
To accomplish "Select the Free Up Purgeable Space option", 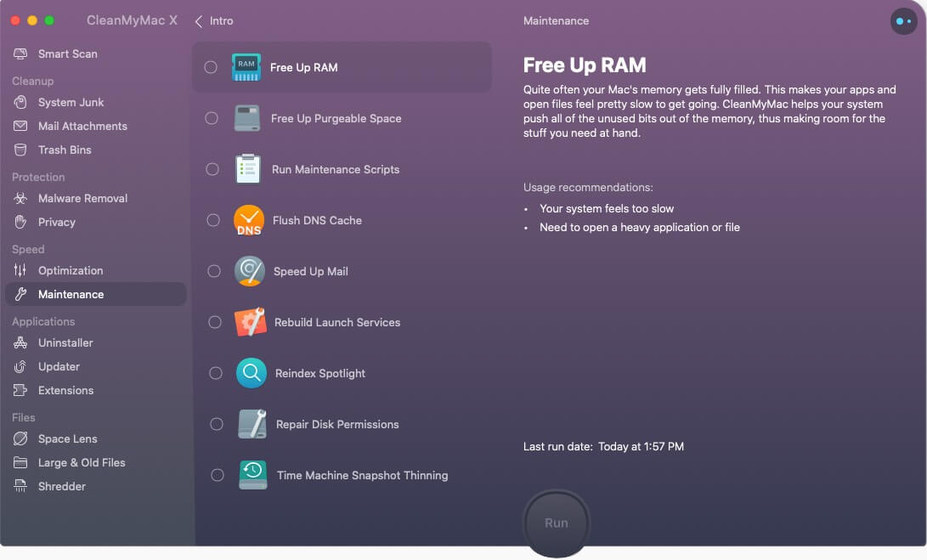I will click(x=211, y=118).
